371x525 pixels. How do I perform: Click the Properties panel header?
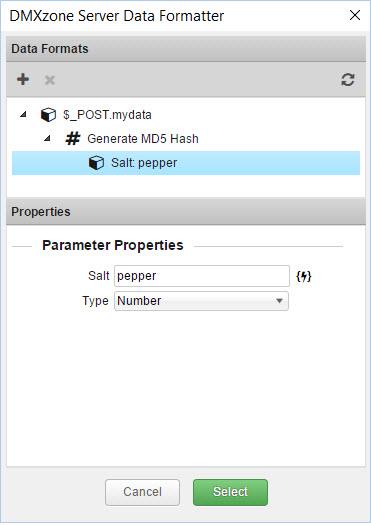[186, 212]
